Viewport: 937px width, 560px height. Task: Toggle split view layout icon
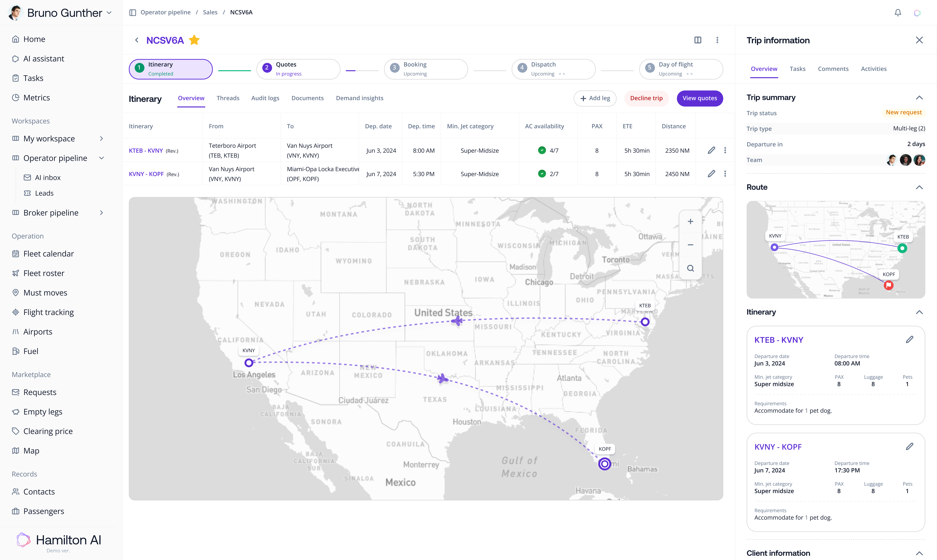698,40
